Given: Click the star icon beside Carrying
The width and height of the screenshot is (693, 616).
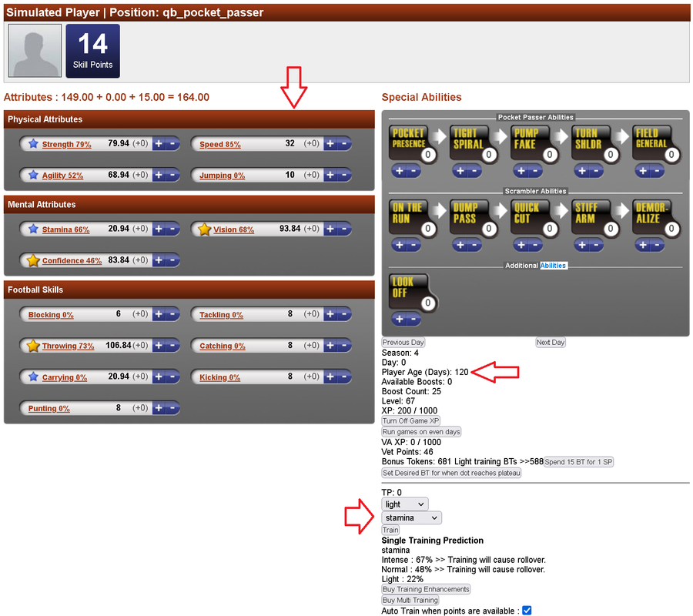Looking at the screenshot, I should (x=33, y=377).
